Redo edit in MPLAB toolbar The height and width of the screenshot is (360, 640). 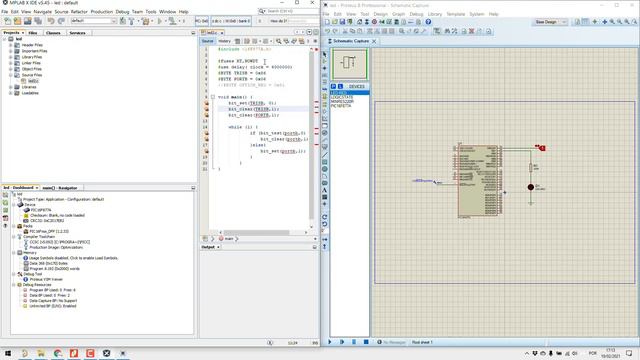(x=61, y=21)
